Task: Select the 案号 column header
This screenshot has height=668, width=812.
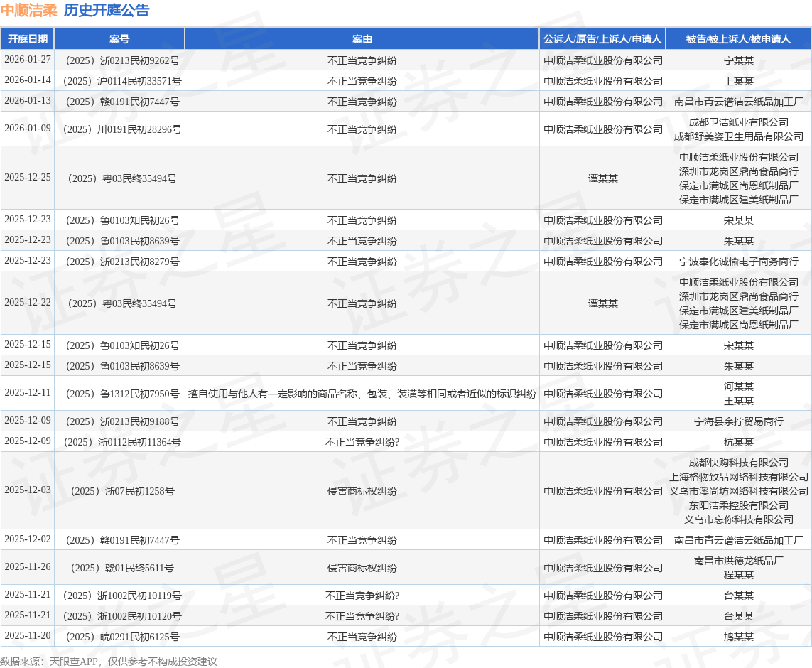Action: (x=119, y=39)
